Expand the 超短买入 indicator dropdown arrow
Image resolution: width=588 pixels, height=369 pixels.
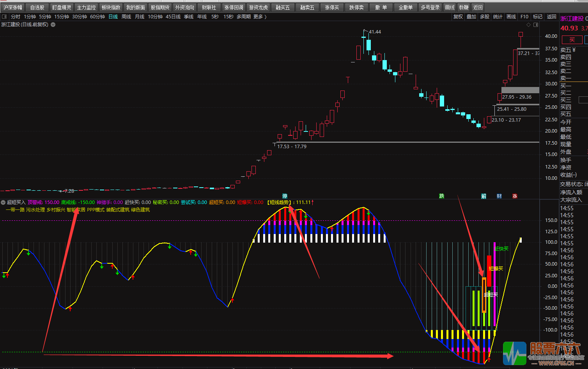point(3,202)
